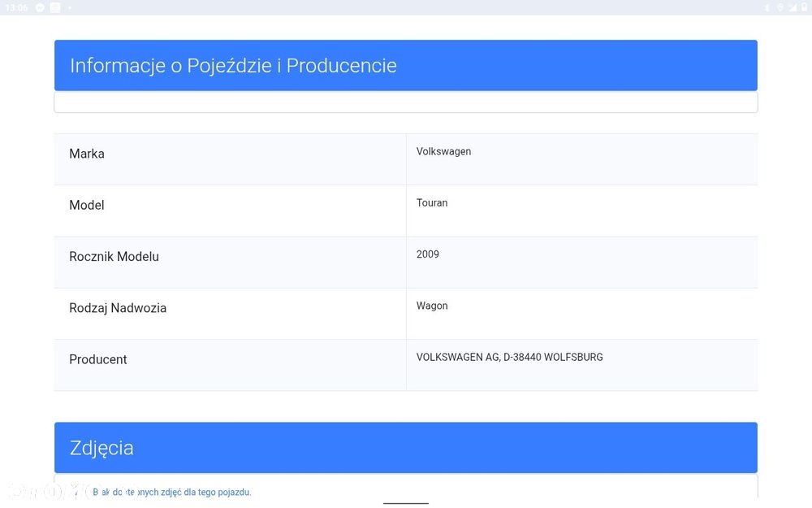
Task: Select the 'Model' label cell
Action: tap(230, 211)
